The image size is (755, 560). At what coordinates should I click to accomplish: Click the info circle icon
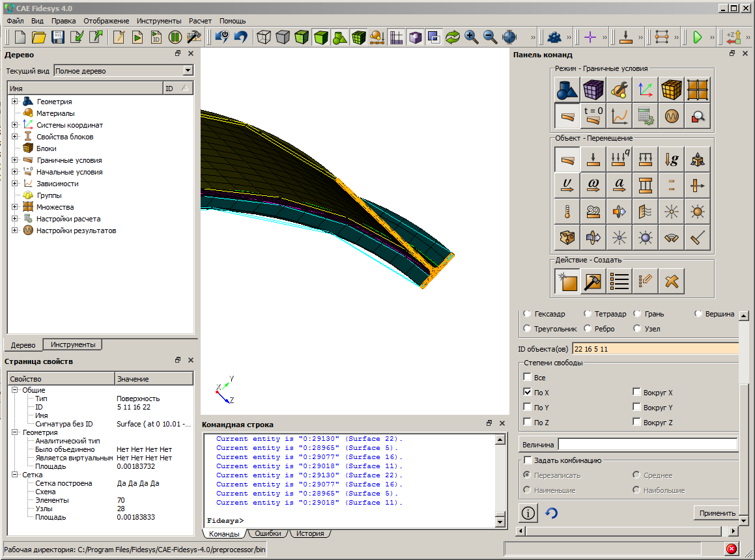click(528, 513)
